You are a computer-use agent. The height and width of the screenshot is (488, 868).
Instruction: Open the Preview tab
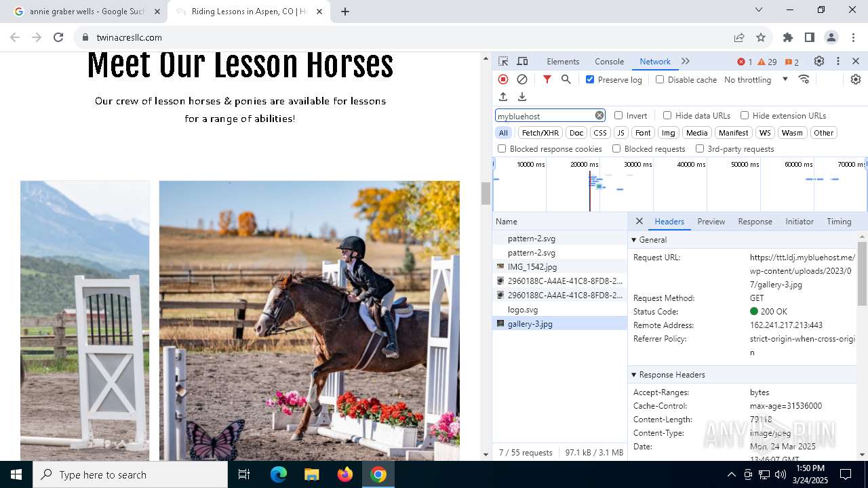711,221
